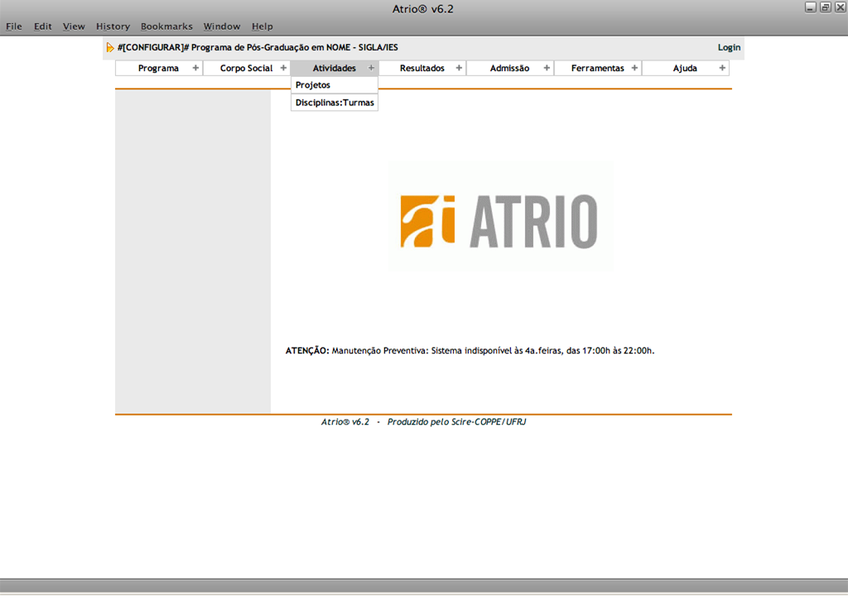Expand the plus icon next to Resultados
Image resolution: width=848 pixels, height=616 pixels.
coord(459,68)
